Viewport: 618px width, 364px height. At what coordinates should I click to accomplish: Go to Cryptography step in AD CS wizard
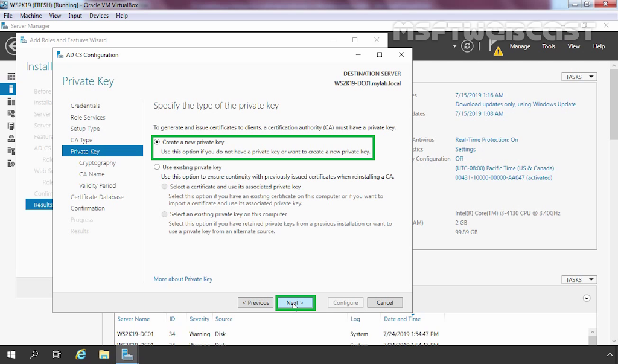pos(97,163)
